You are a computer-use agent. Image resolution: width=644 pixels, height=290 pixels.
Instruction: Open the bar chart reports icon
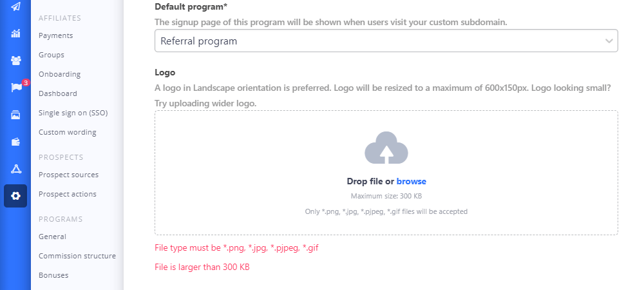(x=15, y=34)
